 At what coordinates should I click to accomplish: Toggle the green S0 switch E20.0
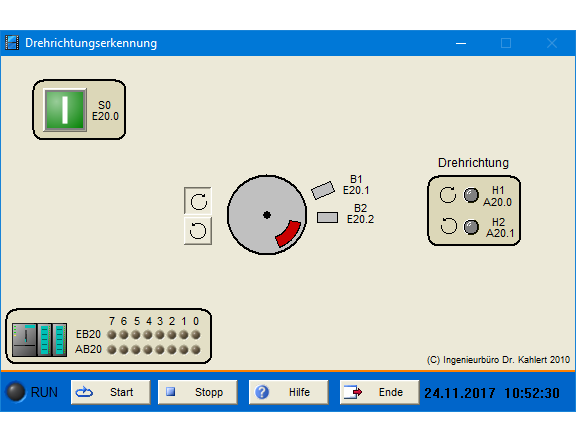coord(65,109)
